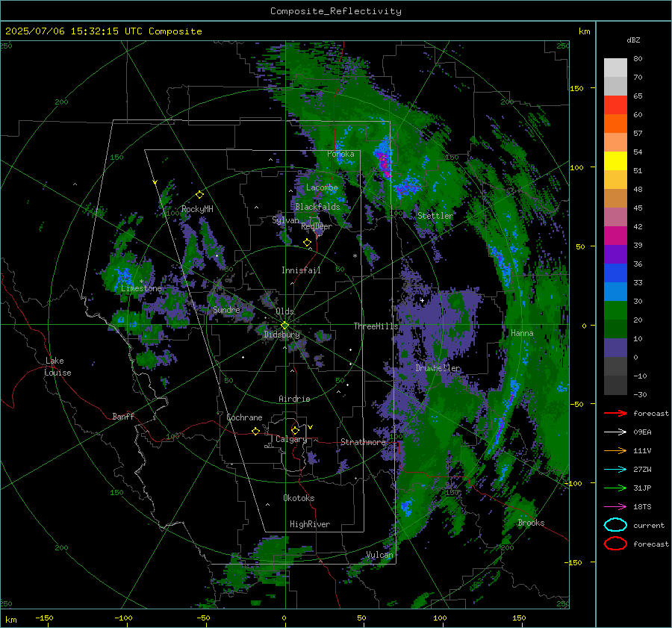Click the red 60 dBZ swatch

(615, 105)
